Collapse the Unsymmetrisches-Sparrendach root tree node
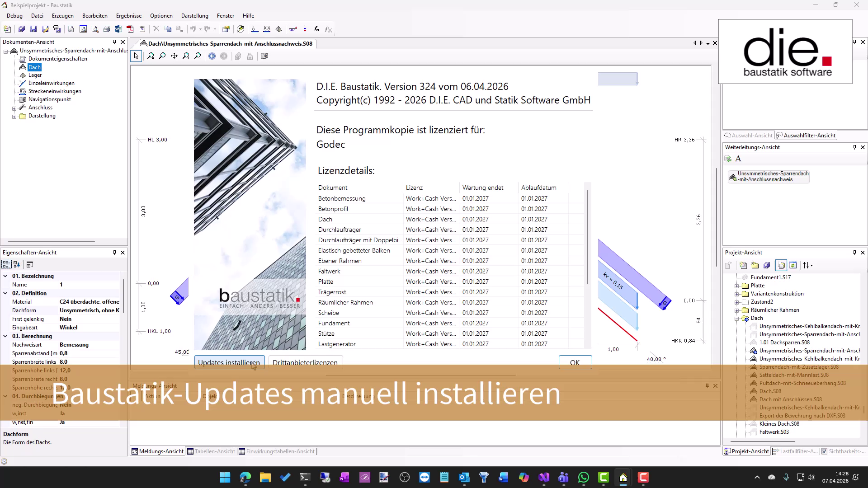The width and height of the screenshot is (868, 488). pyautogui.click(x=6, y=51)
